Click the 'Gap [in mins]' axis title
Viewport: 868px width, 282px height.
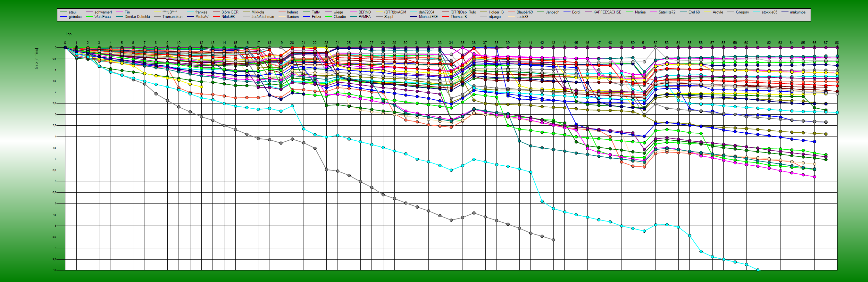37,59
